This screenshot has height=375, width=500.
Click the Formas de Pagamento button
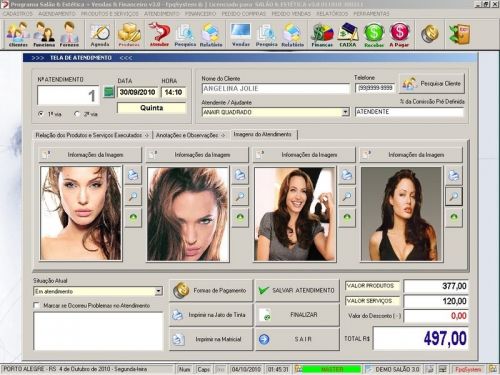click(x=211, y=290)
